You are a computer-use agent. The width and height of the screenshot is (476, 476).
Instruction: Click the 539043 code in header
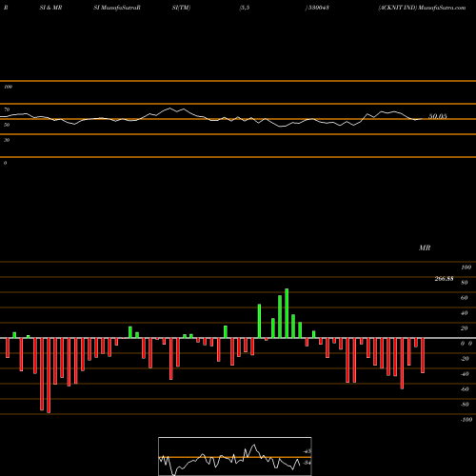coord(319,8)
